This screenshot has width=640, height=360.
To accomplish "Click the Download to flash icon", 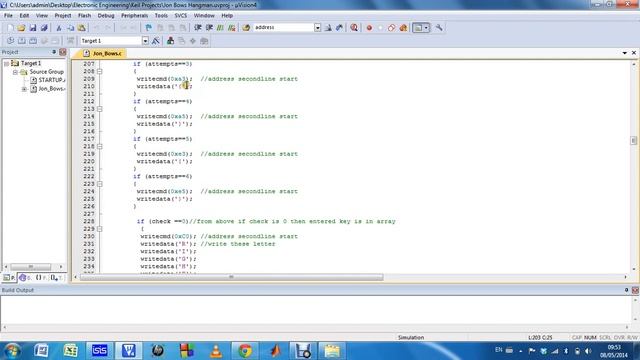I will tap(71, 41).
